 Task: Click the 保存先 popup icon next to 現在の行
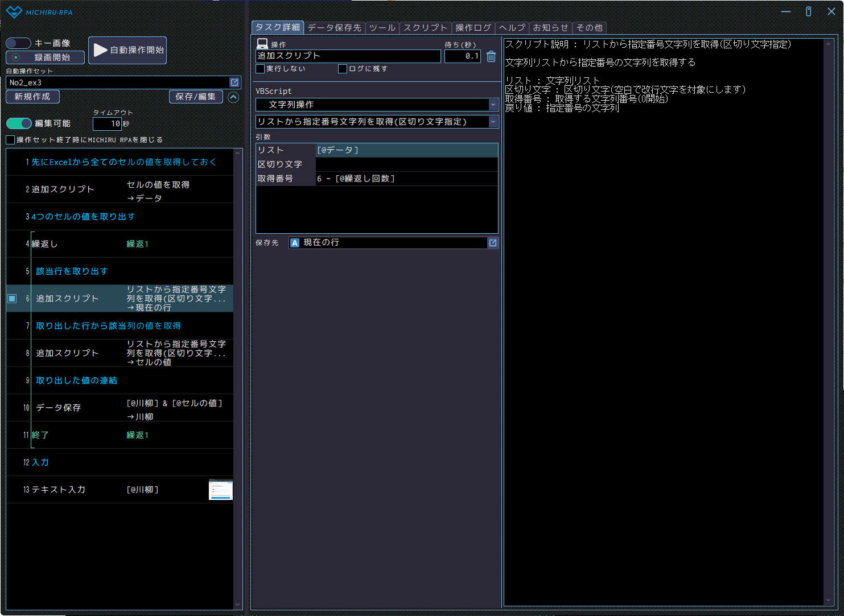[x=493, y=243]
